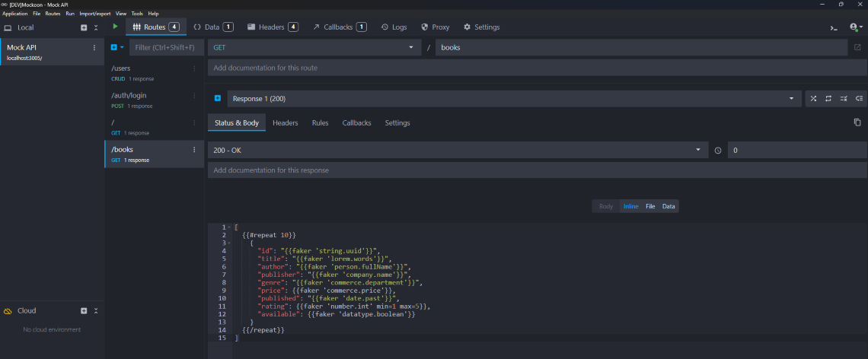
Task: Click the route filter search field
Action: 166,47
